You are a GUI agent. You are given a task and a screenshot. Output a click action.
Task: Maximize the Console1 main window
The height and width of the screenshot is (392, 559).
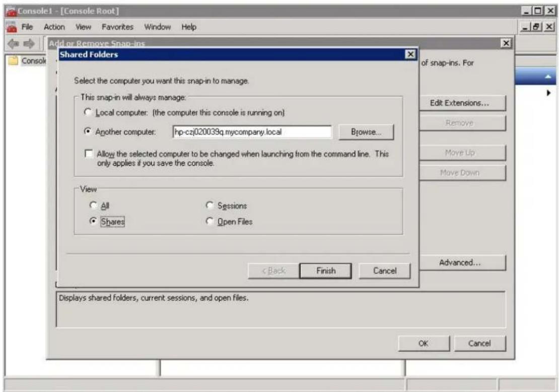coord(537,11)
